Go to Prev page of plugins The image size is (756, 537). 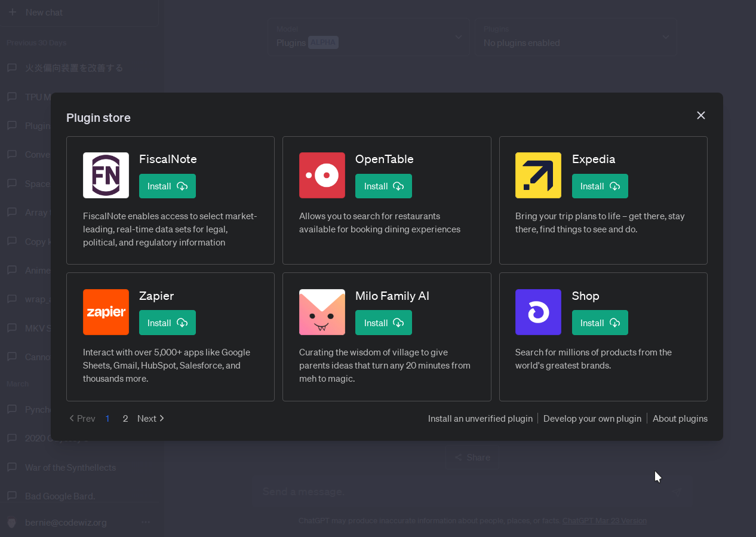tap(82, 419)
